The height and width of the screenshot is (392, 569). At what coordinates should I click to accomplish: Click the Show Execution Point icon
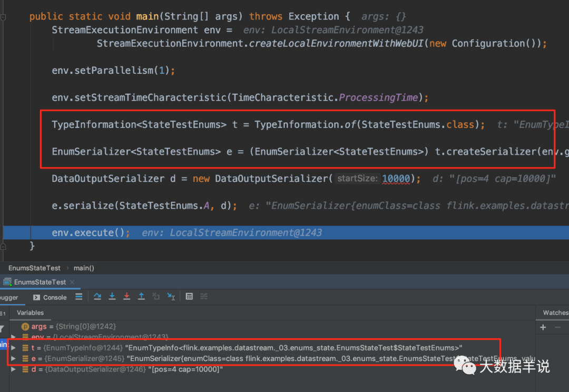click(79, 297)
